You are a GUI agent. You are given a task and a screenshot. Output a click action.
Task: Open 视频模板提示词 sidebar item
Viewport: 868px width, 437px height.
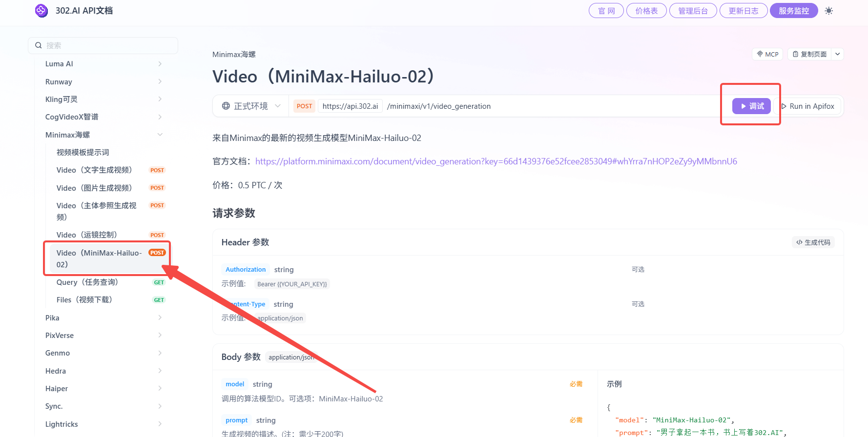coord(83,152)
